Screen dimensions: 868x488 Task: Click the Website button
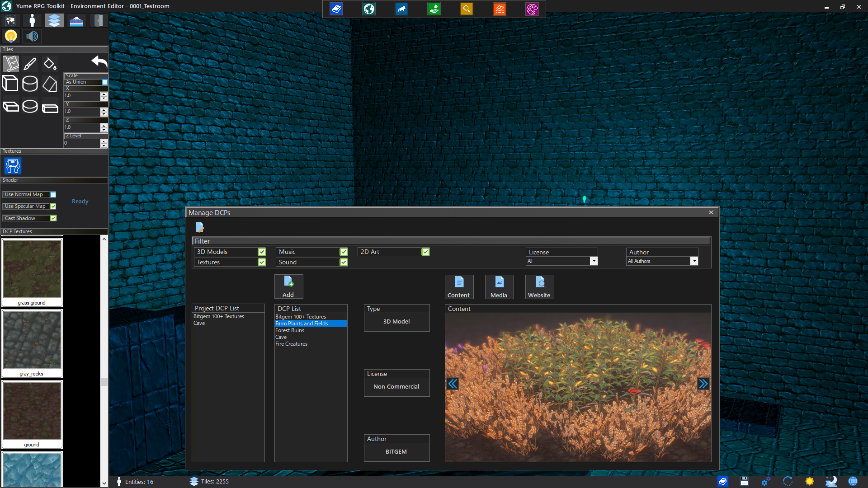pos(539,287)
